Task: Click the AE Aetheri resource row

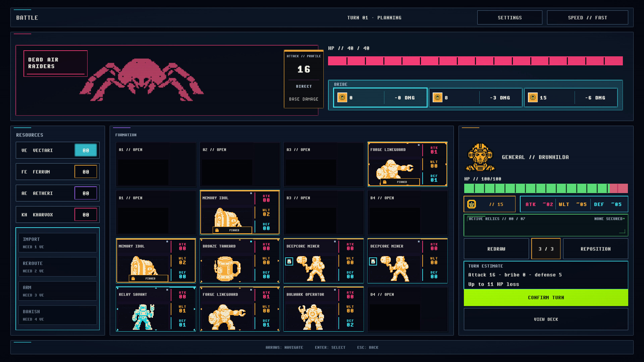Action: (58, 193)
